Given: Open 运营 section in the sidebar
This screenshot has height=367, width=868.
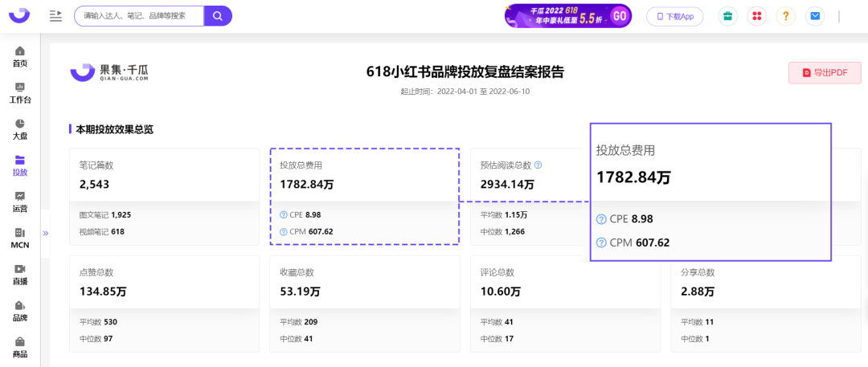Looking at the screenshot, I should point(20,201).
